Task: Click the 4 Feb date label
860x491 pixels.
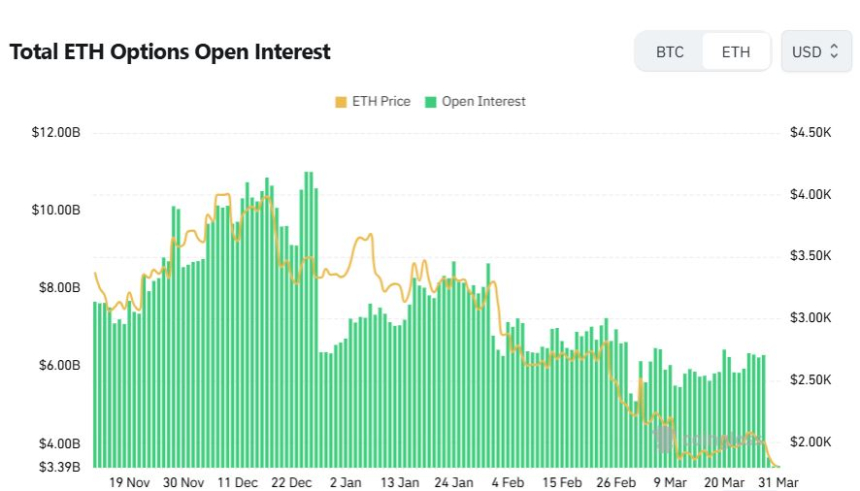Action: click(x=506, y=481)
